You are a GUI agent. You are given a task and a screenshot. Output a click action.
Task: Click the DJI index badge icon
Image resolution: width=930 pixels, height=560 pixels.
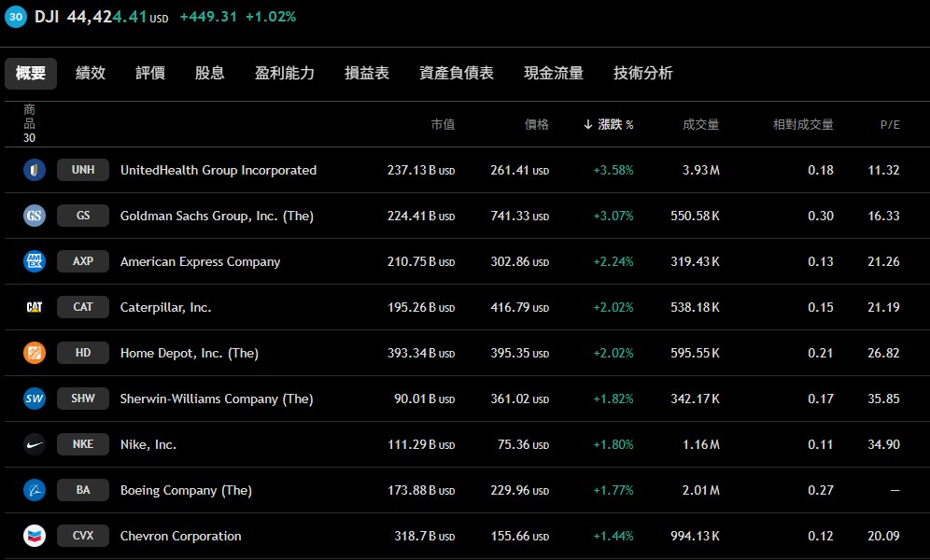pos(16,17)
